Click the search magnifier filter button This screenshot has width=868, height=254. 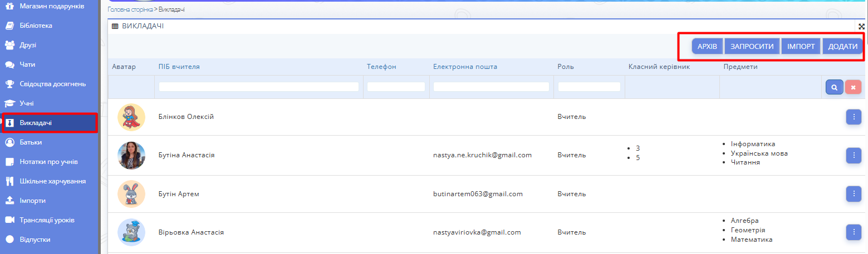(834, 87)
